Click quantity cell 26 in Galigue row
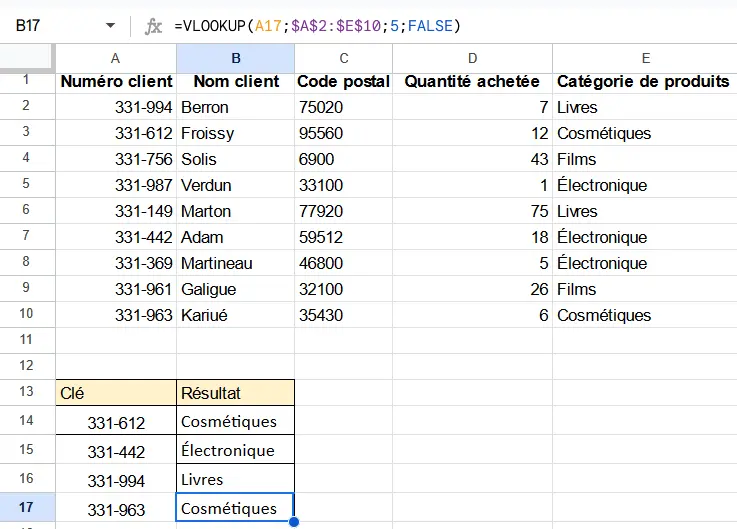The height and width of the screenshot is (529, 737). [x=472, y=289]
